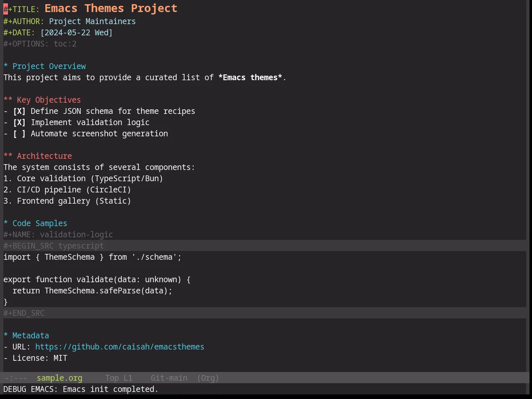
Task: Collapse the Project Overview heading star
Action: tap(6, 66)
